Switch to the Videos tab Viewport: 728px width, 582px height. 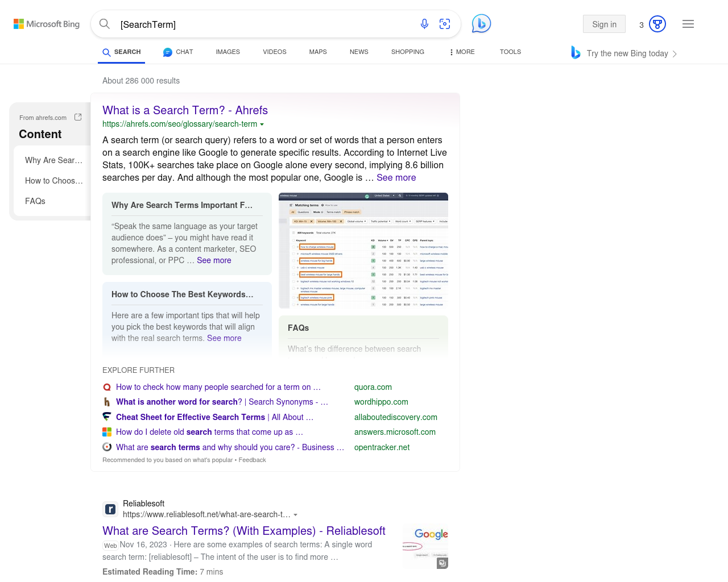click(x=275, y=52)
